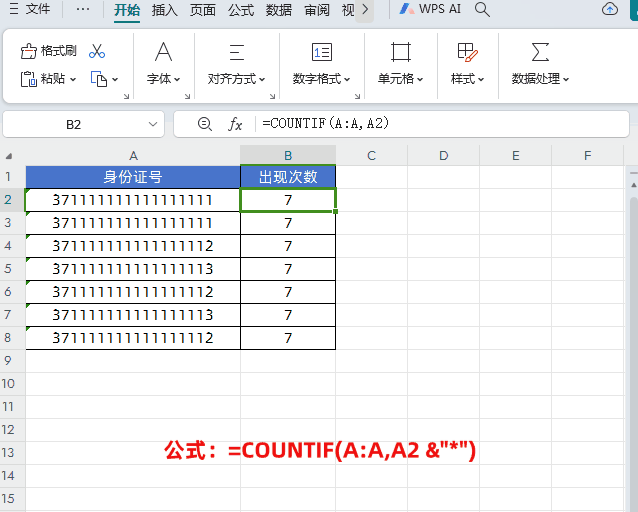The image size is (638, 512).
Task: Click the fx insert function icon
Action: coord(236,124)
